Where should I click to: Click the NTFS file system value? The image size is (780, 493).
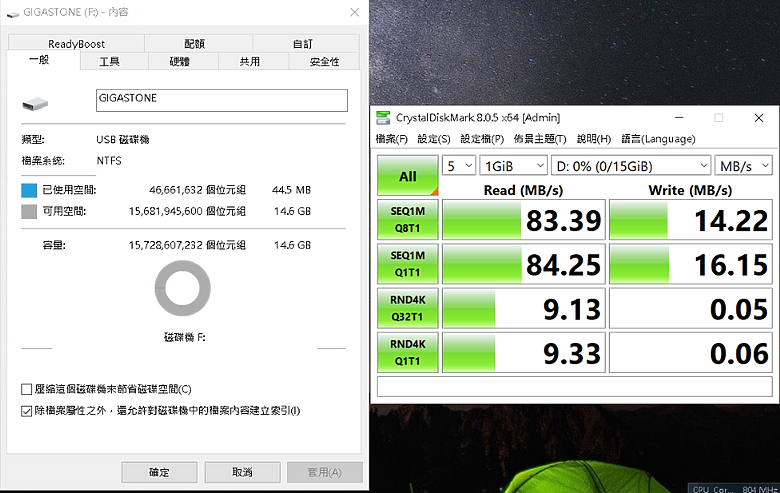click(109, 161)
